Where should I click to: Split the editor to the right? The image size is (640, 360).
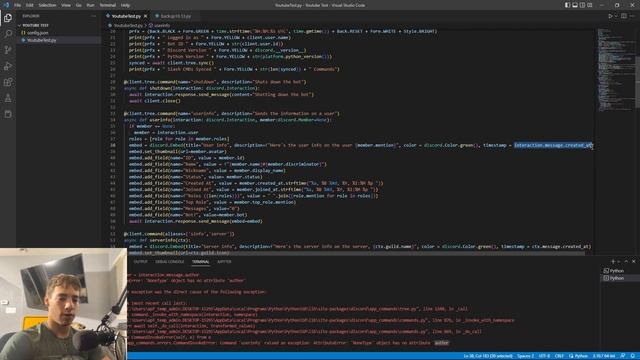pos(624,16)
